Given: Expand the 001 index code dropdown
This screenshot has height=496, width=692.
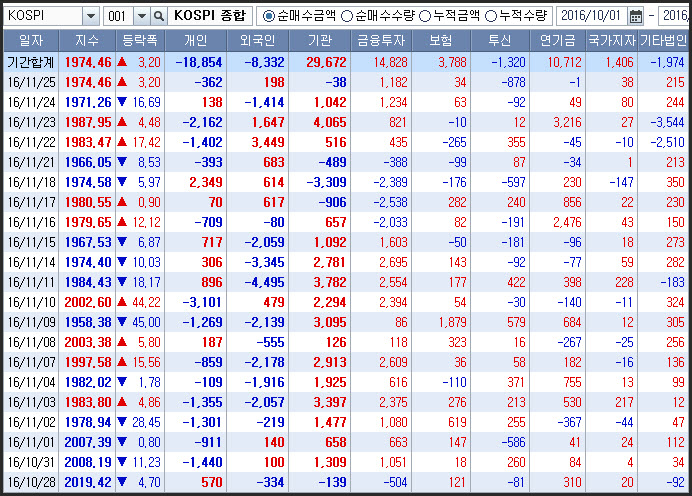Looking at the screenshot, I should pyautogui.click(x=142, y=16).
